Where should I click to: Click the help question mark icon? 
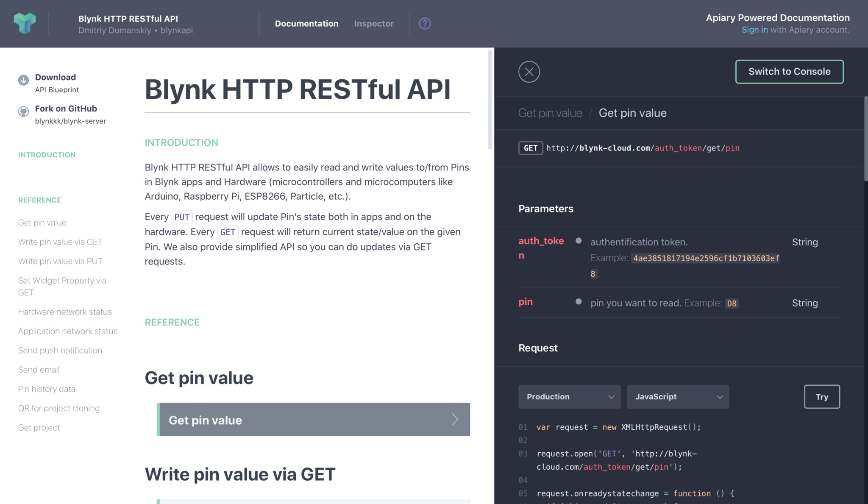pyautogui.click(x=425, y=23)
